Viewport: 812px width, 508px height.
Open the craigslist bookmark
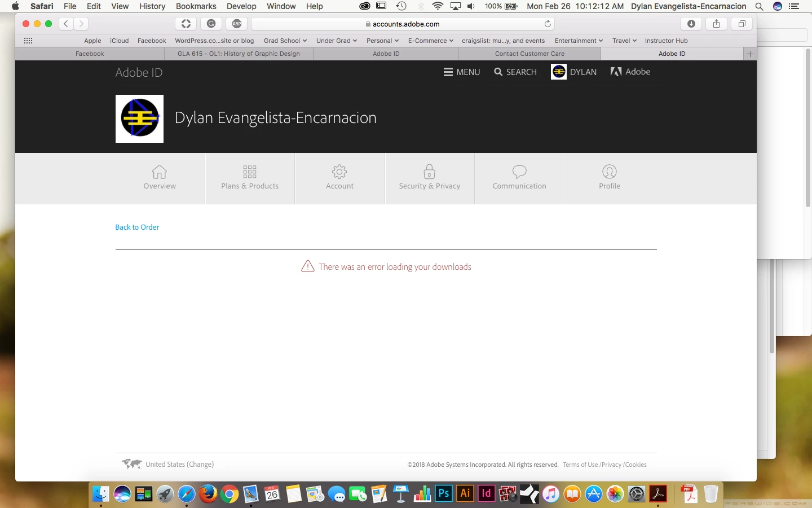coord(503,41)
